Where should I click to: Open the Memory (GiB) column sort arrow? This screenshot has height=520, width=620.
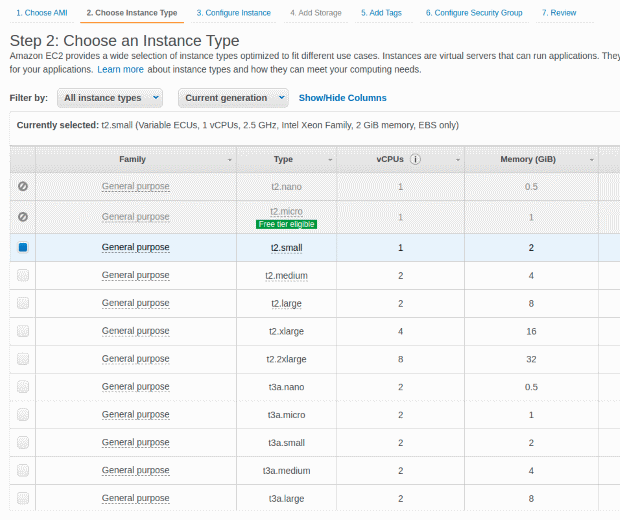pos(592,160)
